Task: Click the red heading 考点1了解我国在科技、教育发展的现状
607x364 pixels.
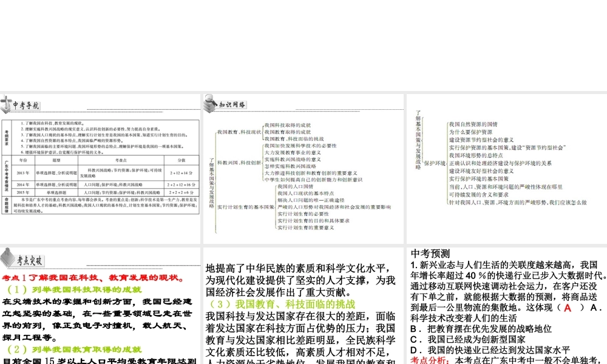Action: pos(93,278)
